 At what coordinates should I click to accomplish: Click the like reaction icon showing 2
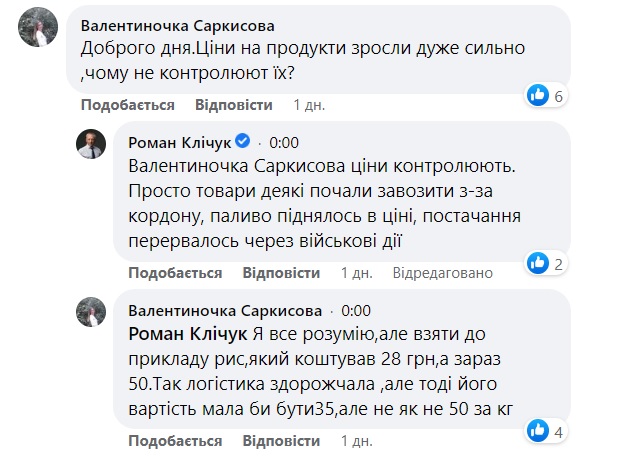[x=538, y=264]
